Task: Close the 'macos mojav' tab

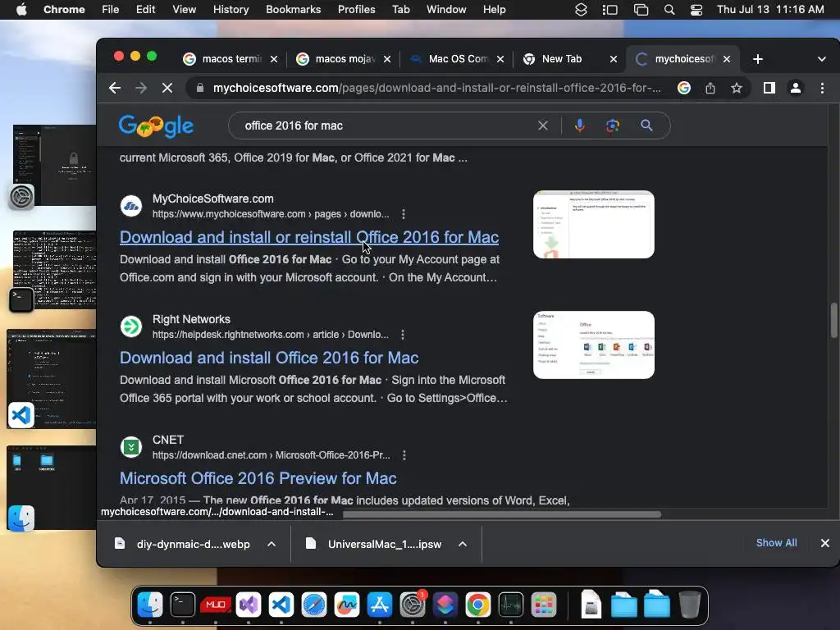Action: [x=387, y=59]
